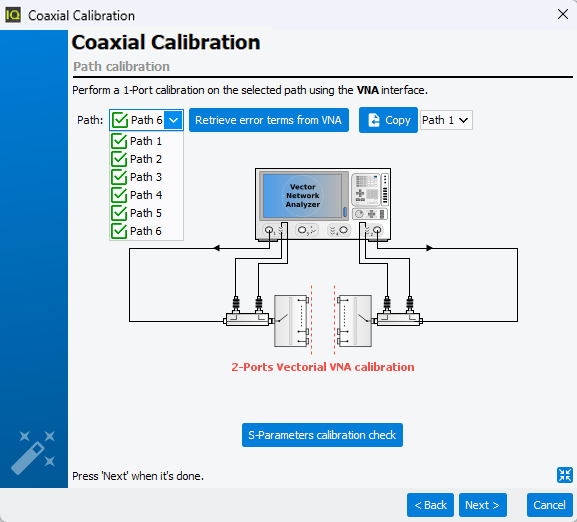
Task: Collapse the Path dropdown using its blue arrow
Action: 173,120
